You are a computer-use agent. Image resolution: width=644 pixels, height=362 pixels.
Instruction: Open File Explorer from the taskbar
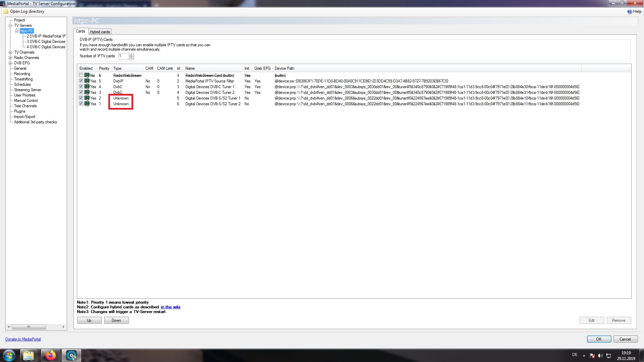click(x=29, y=355)
